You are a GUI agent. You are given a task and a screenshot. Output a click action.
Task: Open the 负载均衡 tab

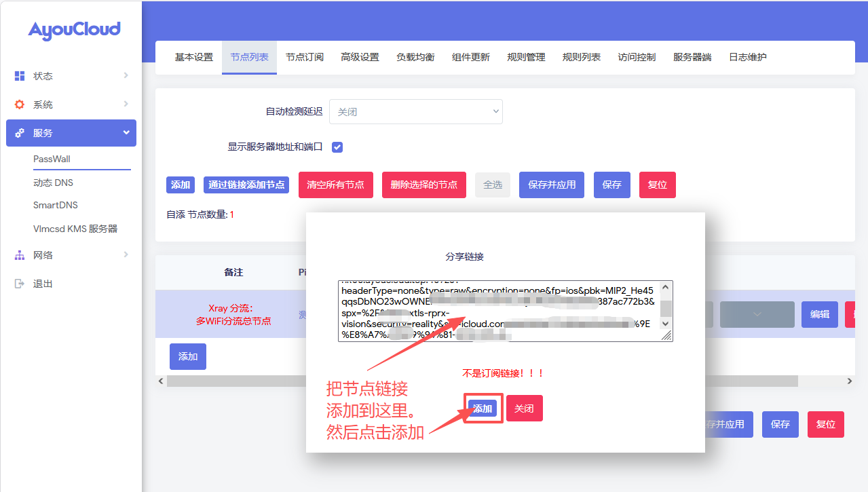point(415,57)
